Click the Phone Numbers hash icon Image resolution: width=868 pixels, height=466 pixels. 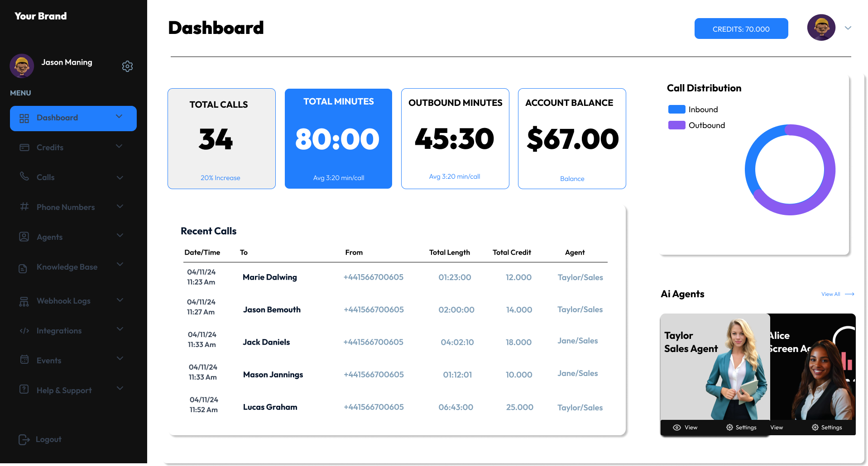pyautogui.click(x=24, y=206)
